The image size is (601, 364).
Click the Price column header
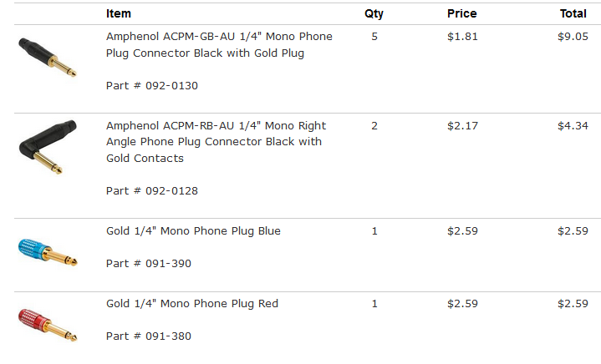(x=462, y=13)
